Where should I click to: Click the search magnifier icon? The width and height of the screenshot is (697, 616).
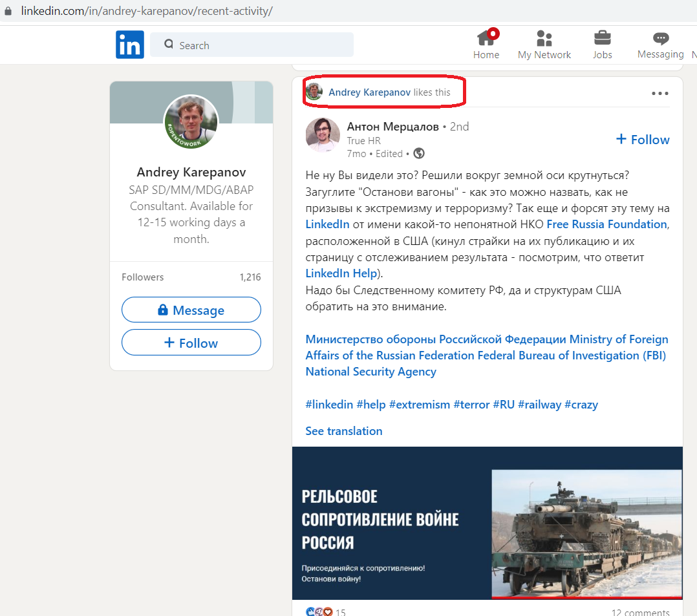(x=169, y=44)
